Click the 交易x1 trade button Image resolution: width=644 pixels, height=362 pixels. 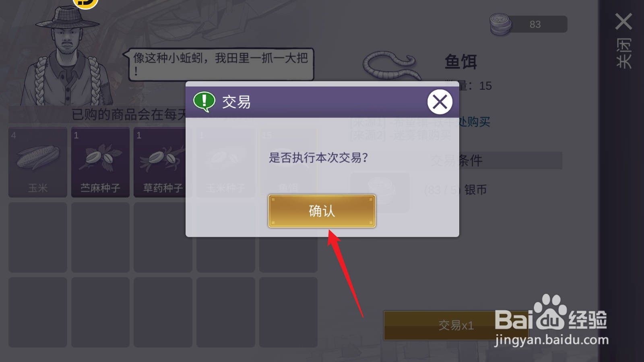click(x=456, y=325)
